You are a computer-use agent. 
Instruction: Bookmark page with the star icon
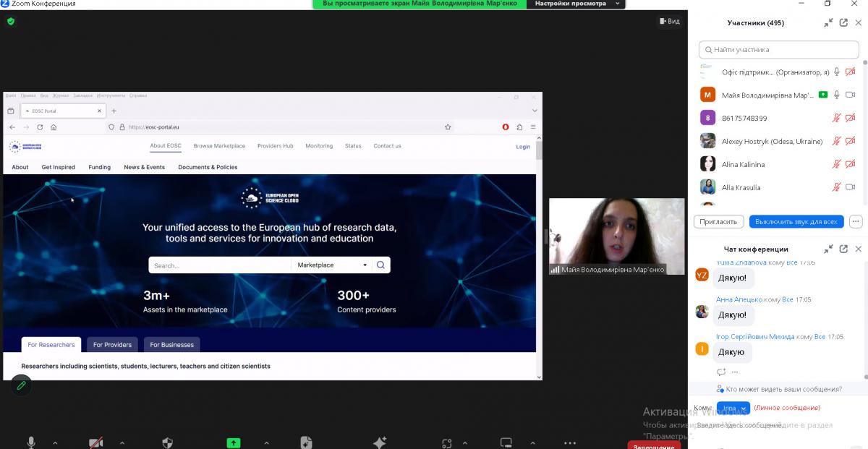click(x=448, y=127)
